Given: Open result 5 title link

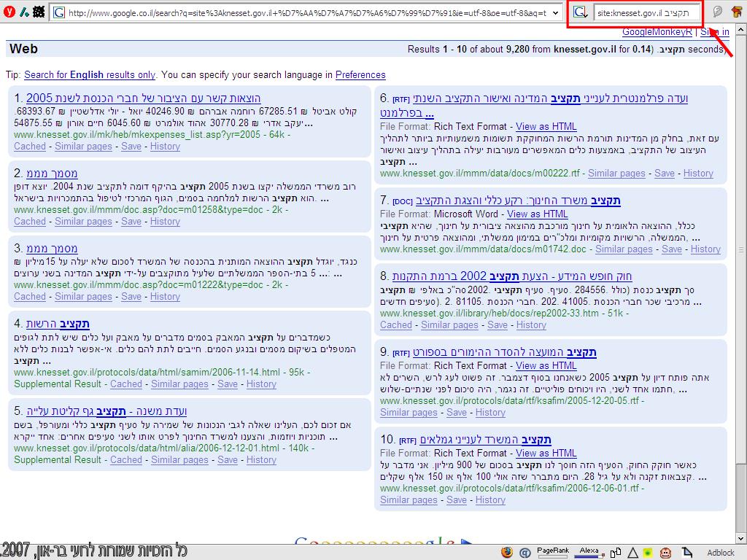Looking at the screenshot, I should (107, 411).
